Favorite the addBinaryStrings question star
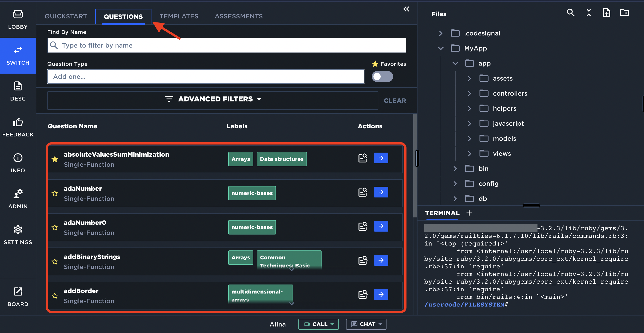The image size is (644, 333). (55, 262)
